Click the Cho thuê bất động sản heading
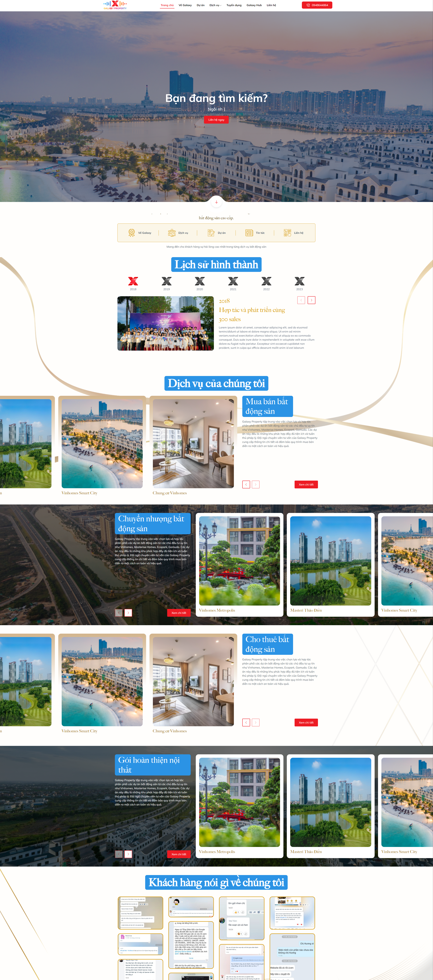 click(268, 644)
